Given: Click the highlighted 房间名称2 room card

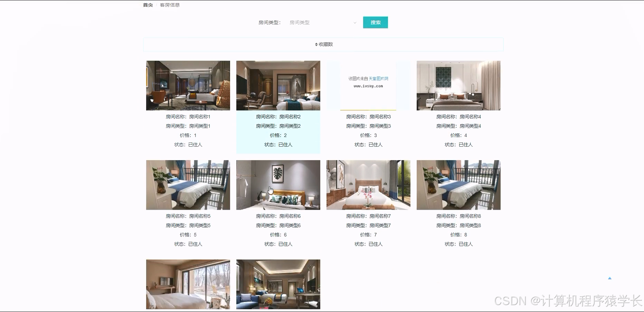Looking at the screenshot, I should click(278, 85).
